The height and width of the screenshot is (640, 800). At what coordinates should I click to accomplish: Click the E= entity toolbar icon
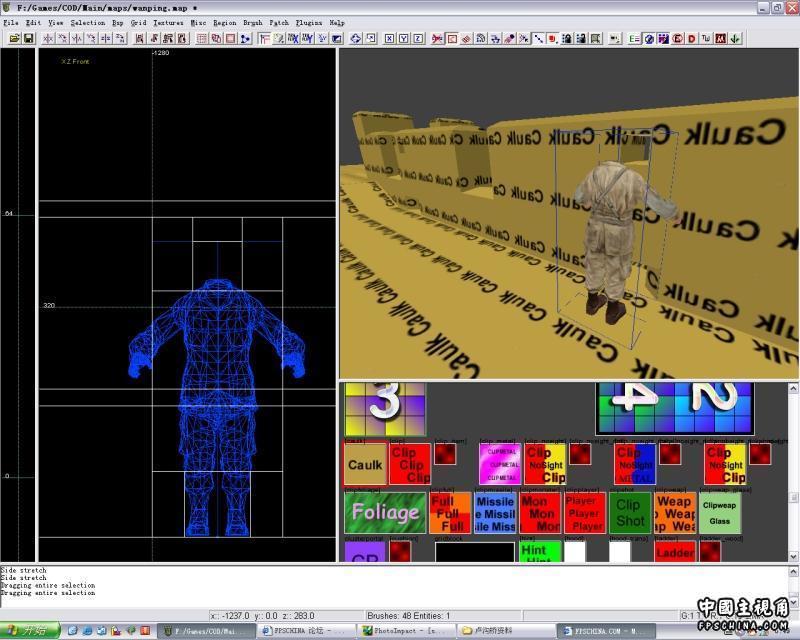(634, 38)
